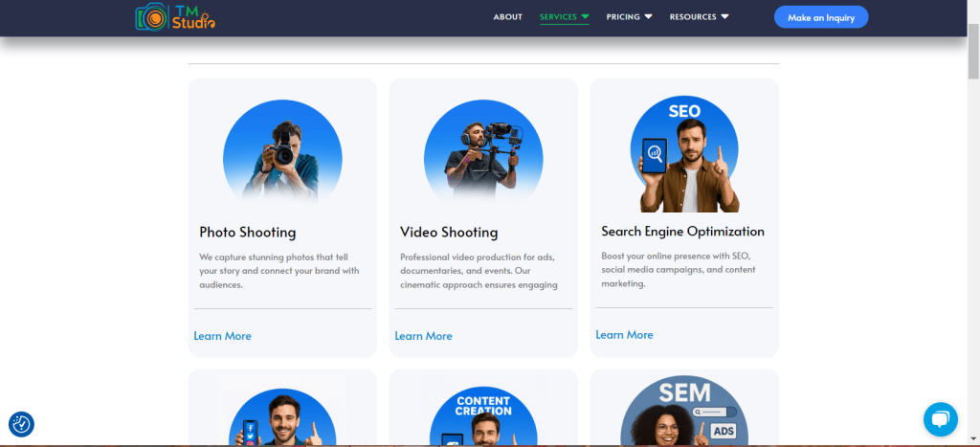Click Learn More under Photo Shooting
The image size is (980, 447).
(x=222, y=336)
